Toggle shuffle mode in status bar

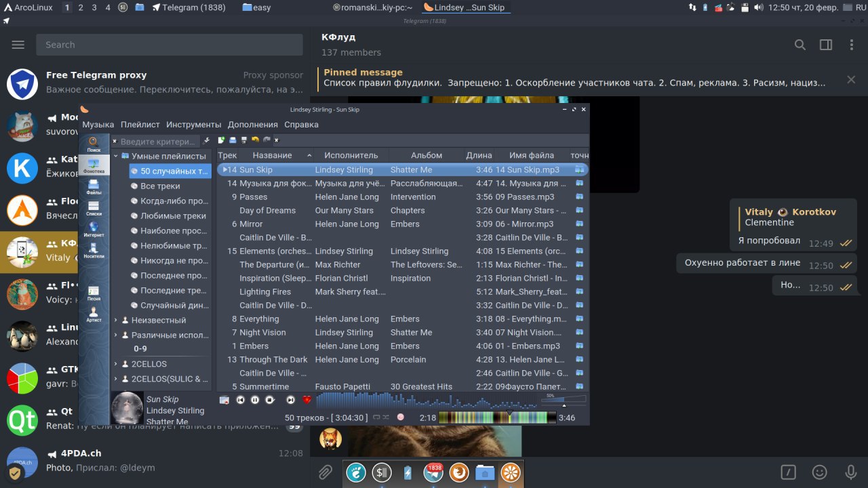[386, 418]
